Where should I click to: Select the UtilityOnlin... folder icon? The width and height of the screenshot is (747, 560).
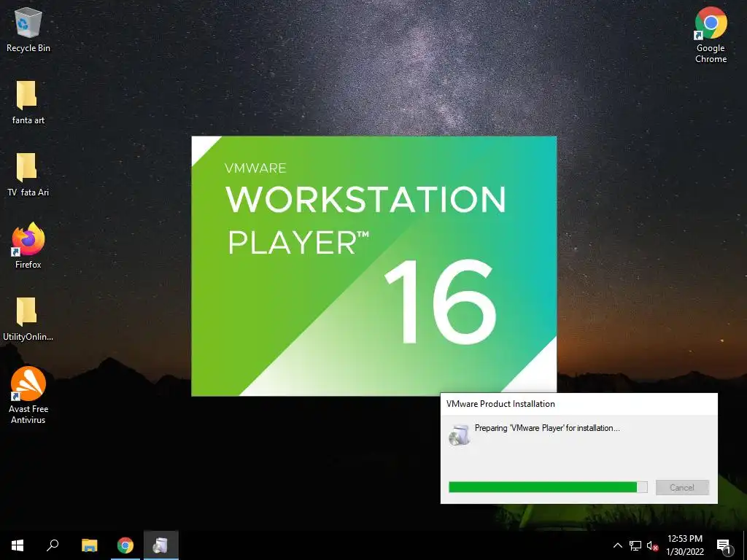(28, 319)
